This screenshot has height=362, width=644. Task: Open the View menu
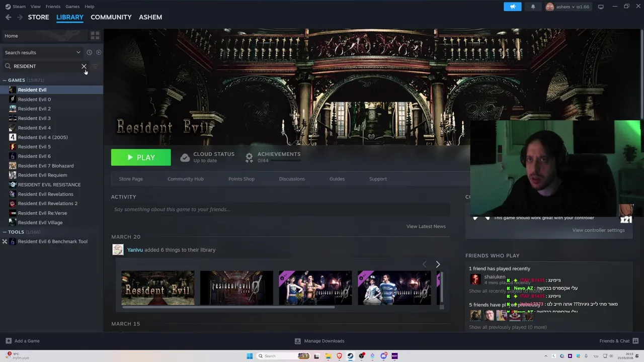coord(35,7)
